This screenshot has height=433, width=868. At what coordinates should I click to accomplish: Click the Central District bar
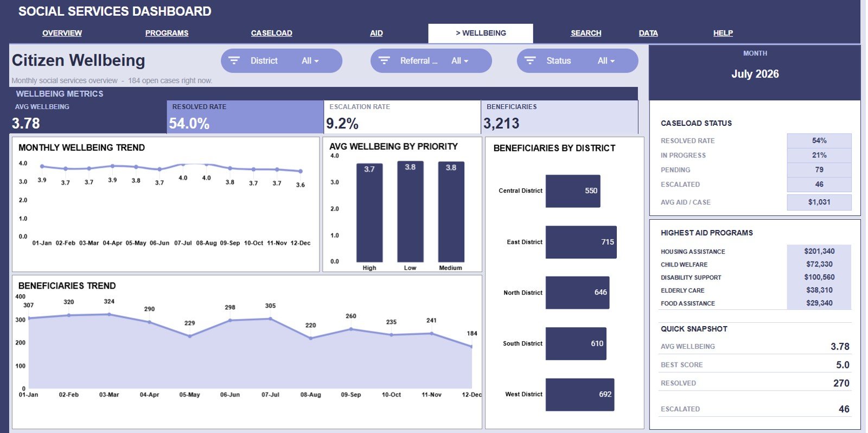pyautogui.click(x=573, y=191)
